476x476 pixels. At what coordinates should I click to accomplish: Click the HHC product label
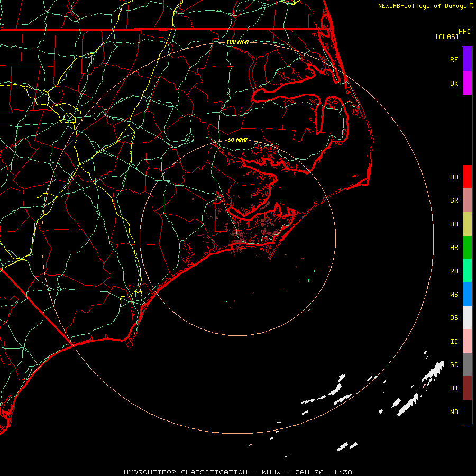tap(464, 32)
